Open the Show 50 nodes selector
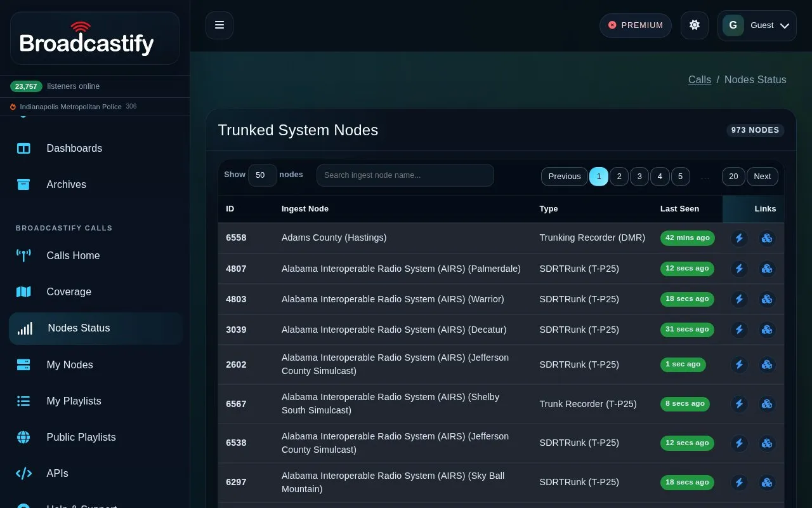The image size is (812, 508). tap(263, 175)
